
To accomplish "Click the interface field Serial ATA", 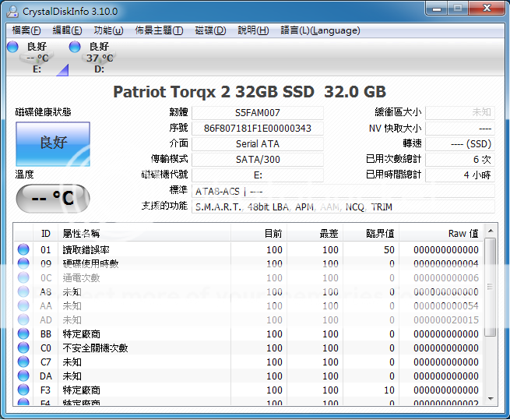I will tap(258, 144).
